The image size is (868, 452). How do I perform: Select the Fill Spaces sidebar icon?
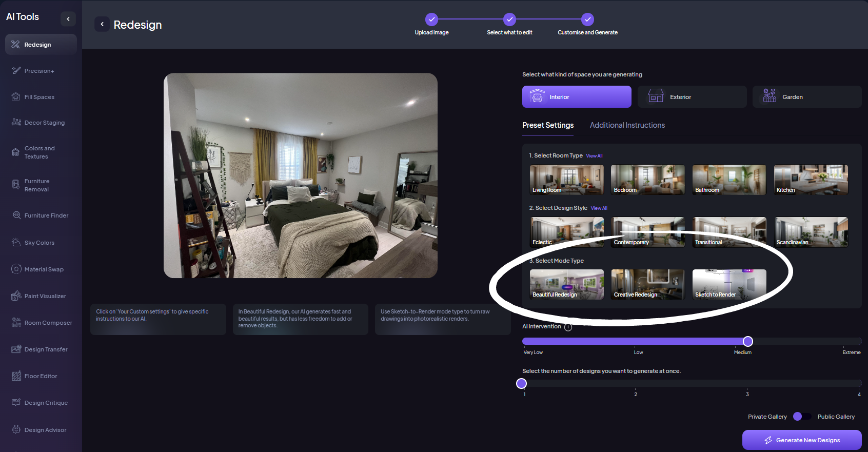[16, 97]
